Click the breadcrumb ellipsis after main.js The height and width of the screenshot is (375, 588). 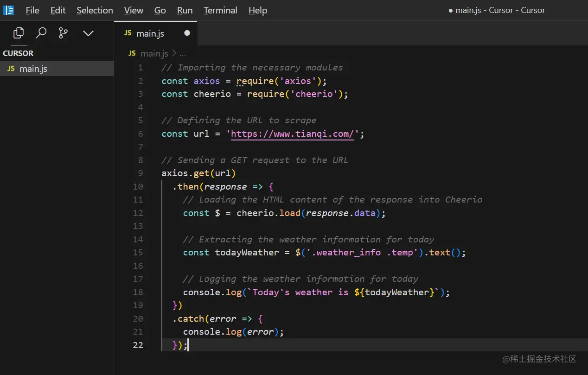(x=183, y=54)
